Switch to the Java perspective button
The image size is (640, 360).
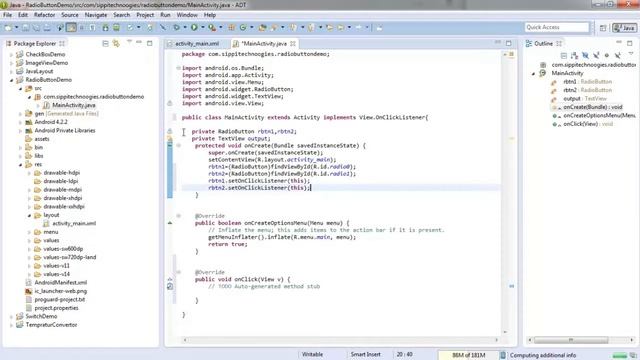(624, 28)
